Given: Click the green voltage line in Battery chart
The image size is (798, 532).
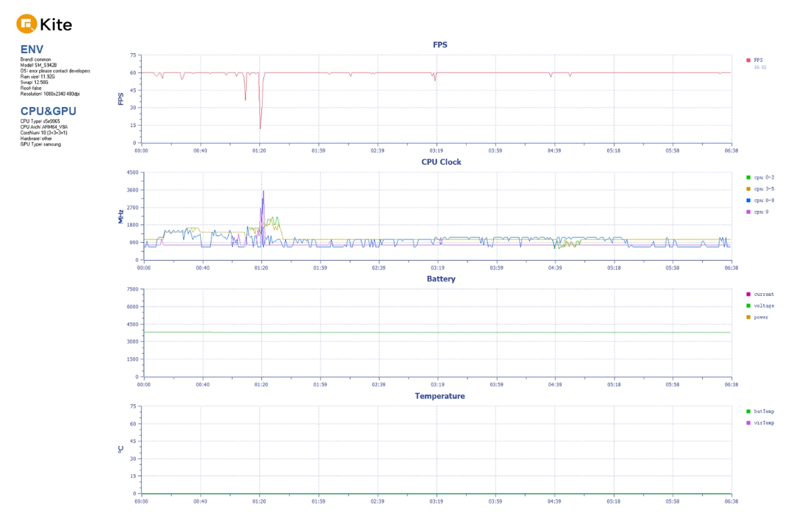Looking at the screenshot, I should point(437,332).
